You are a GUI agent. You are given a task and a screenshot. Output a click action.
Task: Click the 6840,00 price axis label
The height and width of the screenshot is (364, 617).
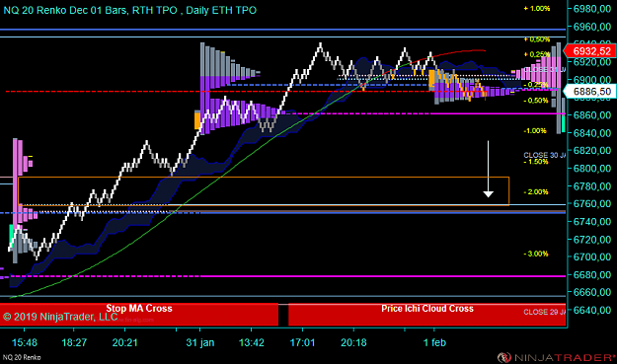[x=592, y=133]
